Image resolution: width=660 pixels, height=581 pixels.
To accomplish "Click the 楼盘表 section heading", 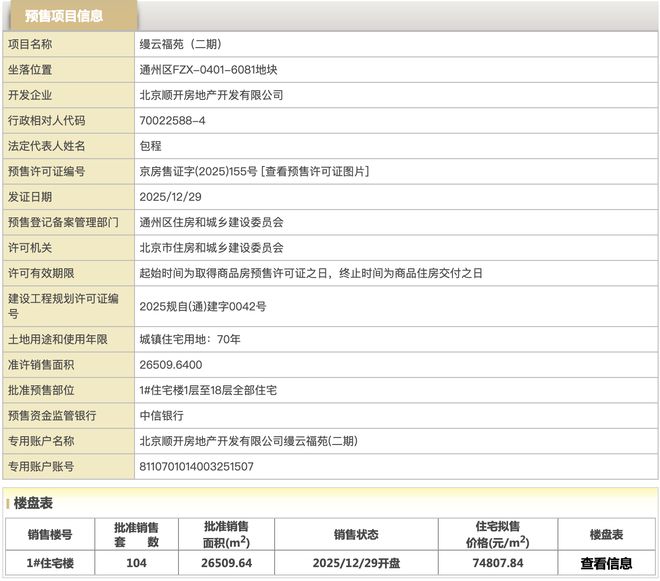I will (x=34, y=502).
